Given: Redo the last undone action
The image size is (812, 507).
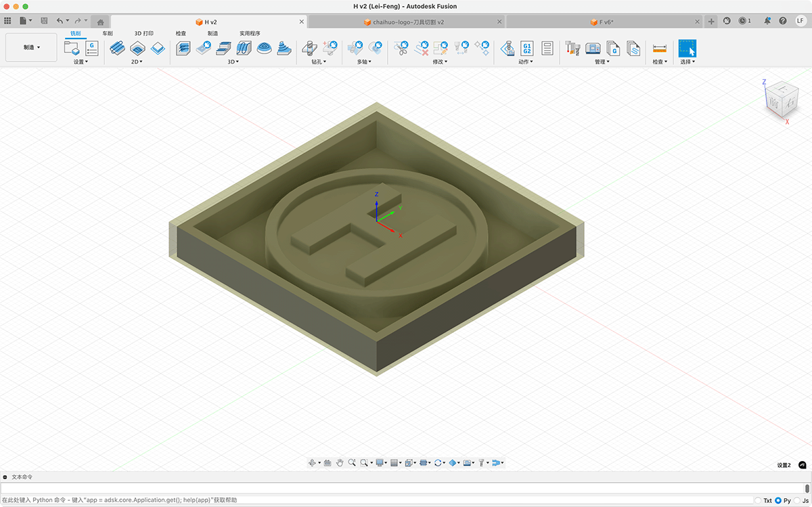Looking at the screenshot, I should tap(78, 21).
